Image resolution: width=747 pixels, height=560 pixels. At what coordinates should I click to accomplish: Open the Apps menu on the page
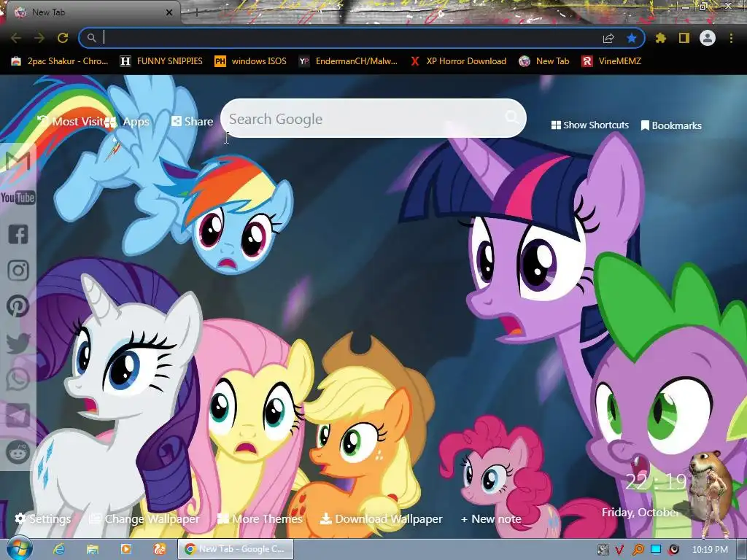128,122
